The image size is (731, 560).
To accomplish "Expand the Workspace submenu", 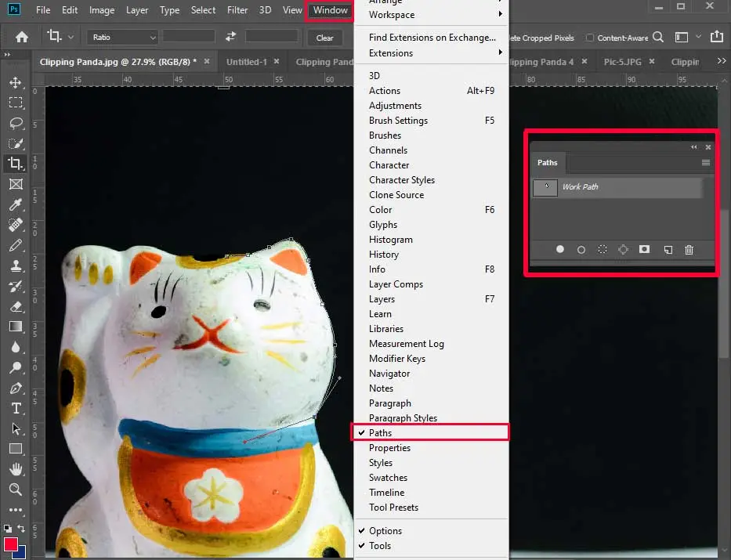I will pos(430,14).
